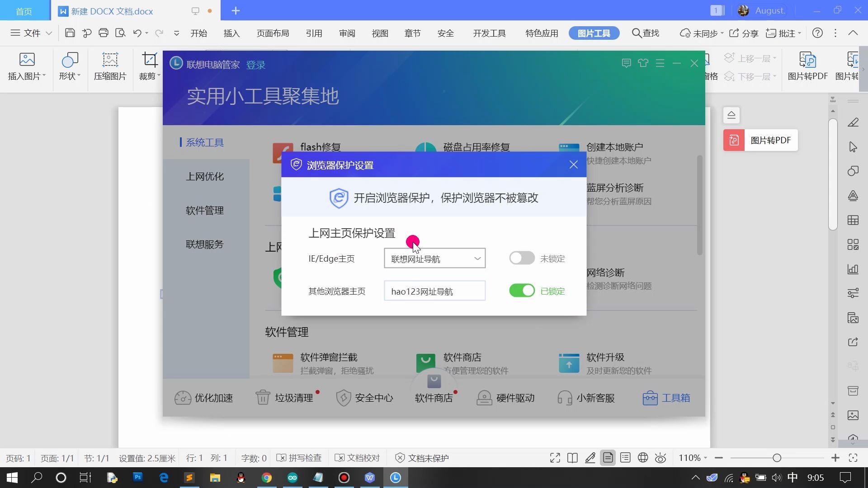The width and height of the screenshot is (868, 488).
Task: Click zoom out minus button
Action: (719, 458)
